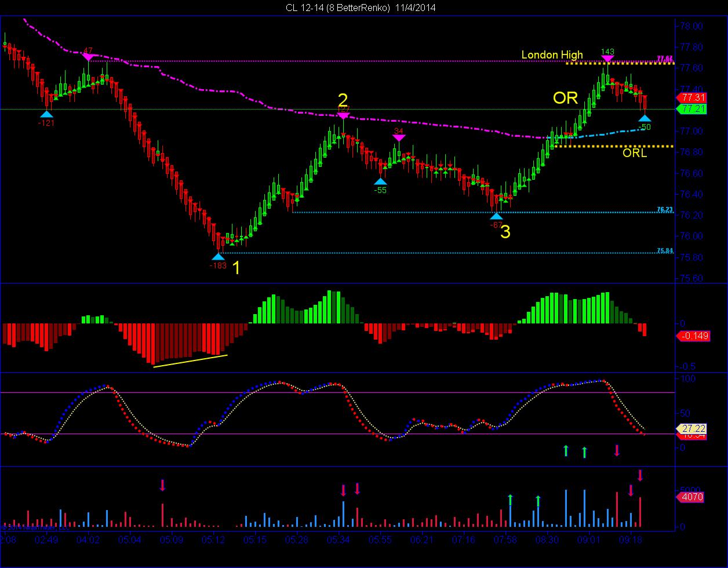The width and height of the screenshot is (728, 568).
Task: Click the 07:16 time axis label
Action: 464,540
